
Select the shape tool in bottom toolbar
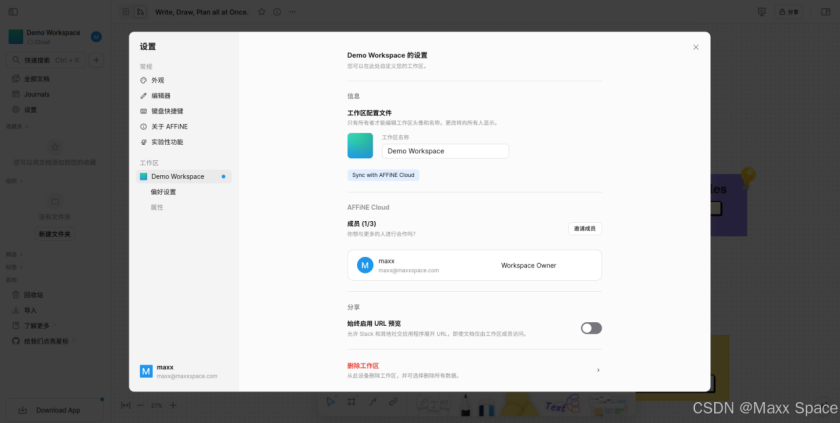[520, 405]
